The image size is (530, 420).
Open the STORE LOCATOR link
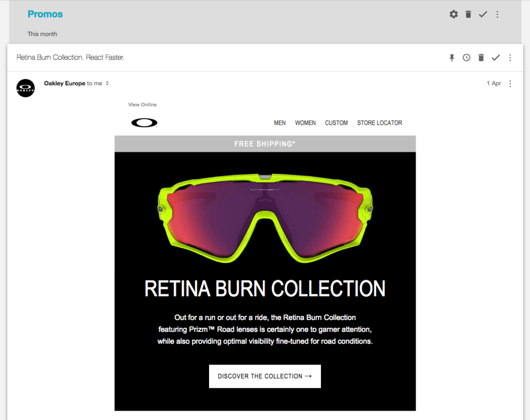(379, 123)
